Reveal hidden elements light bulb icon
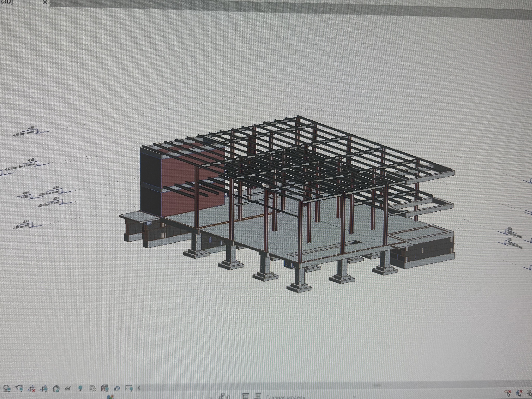The width and height of the screenshot is (532, 399). click(80, 388)
